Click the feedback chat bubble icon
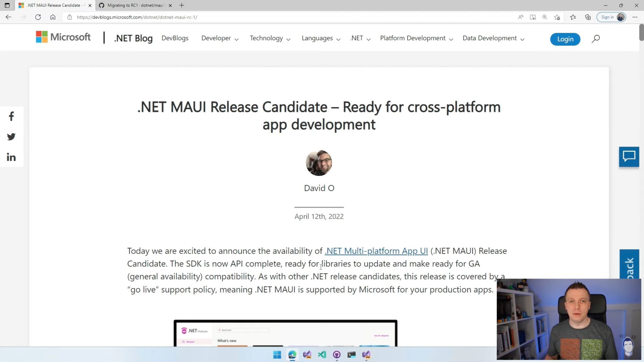Viewport: 644px width, 362px height. tap(629, 156)
